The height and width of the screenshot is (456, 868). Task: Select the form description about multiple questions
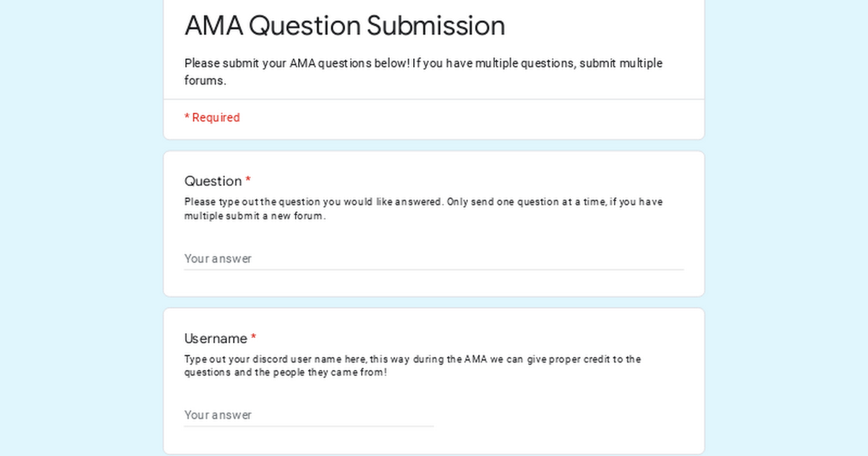point(423,72)
